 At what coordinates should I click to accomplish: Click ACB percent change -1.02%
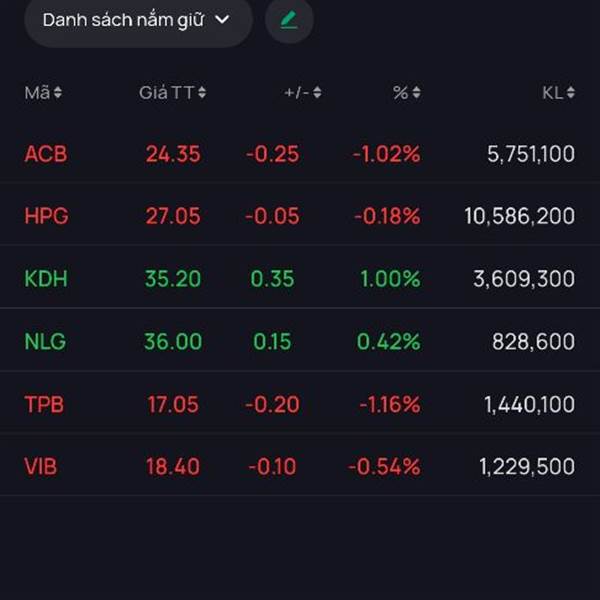(386, 154)
